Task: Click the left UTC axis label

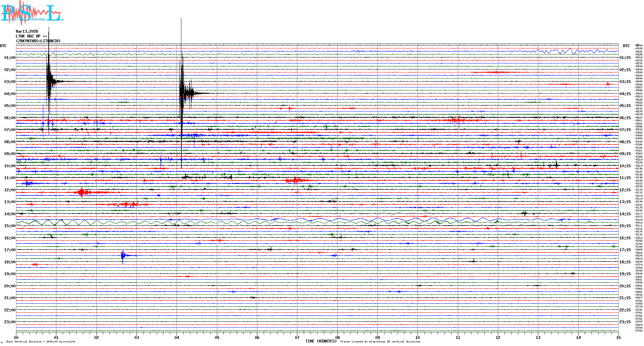Action: pyautogui.click(x=3, y=46)
